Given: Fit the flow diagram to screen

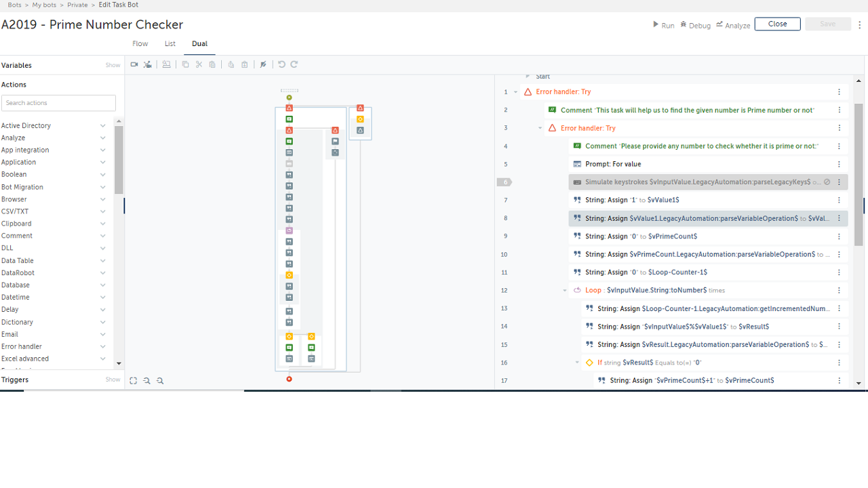Looking at the screenshot, I should 134,381.
